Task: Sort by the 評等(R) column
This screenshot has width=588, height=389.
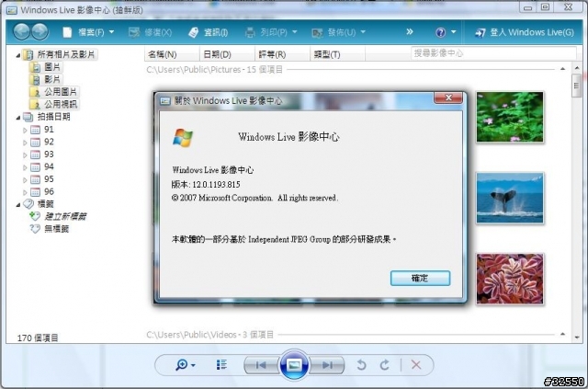Action: [282, 54]
